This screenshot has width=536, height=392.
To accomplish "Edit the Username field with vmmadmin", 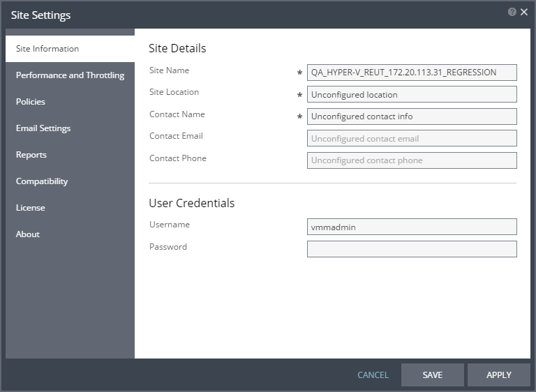I will pyautogui.click(x=412, y=227).
